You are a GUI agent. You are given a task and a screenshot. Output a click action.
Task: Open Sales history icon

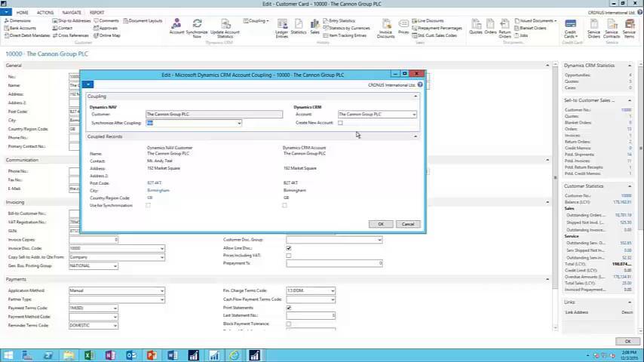click(314, 26)
